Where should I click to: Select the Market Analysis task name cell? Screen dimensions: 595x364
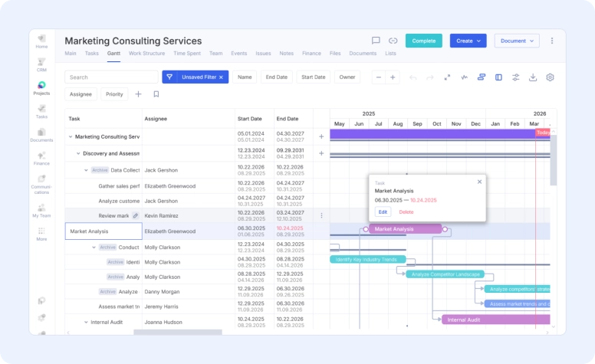pos(104,231)
